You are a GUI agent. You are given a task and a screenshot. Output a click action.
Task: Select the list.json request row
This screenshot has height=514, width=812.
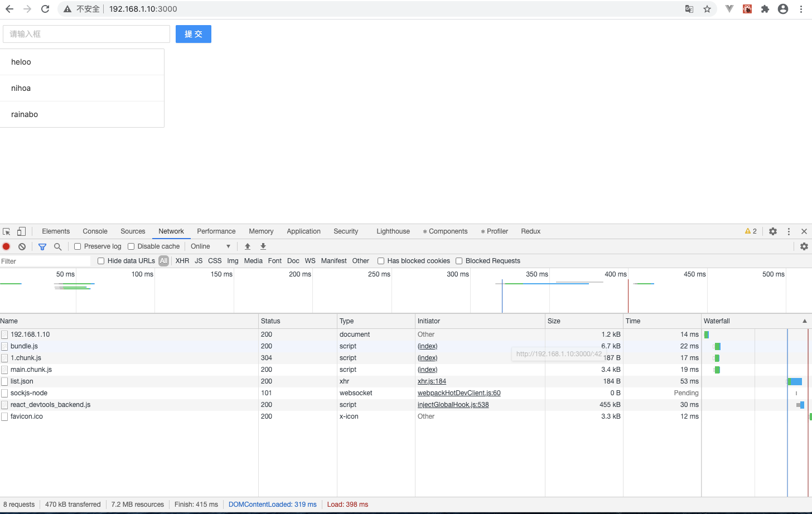[x=406, y=381]
